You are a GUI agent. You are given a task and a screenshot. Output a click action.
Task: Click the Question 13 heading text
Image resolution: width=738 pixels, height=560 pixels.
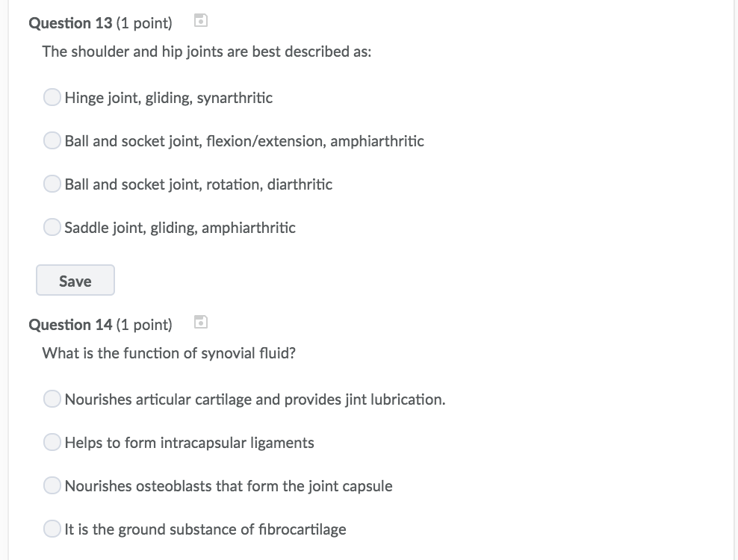tap(71, 23)
